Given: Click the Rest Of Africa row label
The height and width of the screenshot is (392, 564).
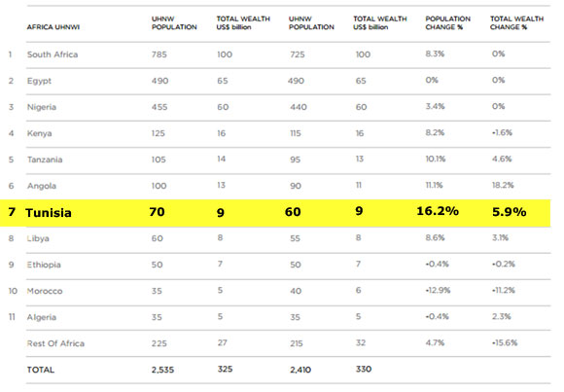Looking at the screenshot, I should 55,343.
